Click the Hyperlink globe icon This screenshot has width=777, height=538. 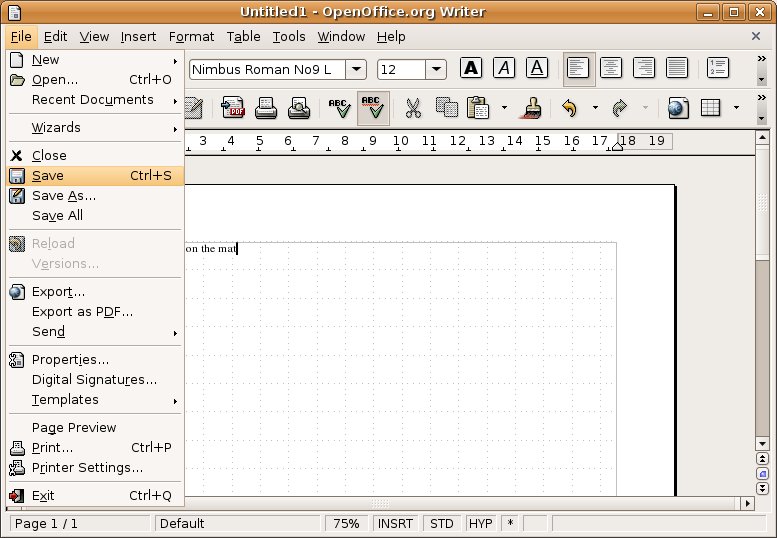pos(678,108)
